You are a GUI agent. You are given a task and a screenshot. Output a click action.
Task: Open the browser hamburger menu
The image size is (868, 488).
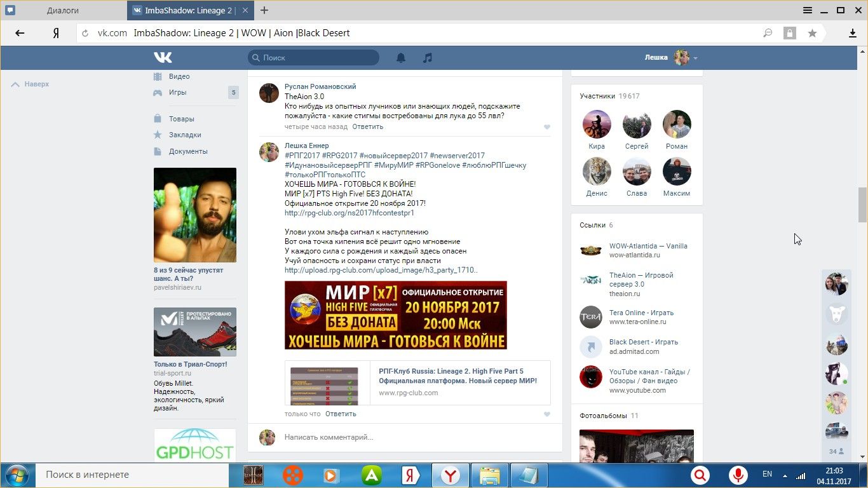tap(808, 10)
